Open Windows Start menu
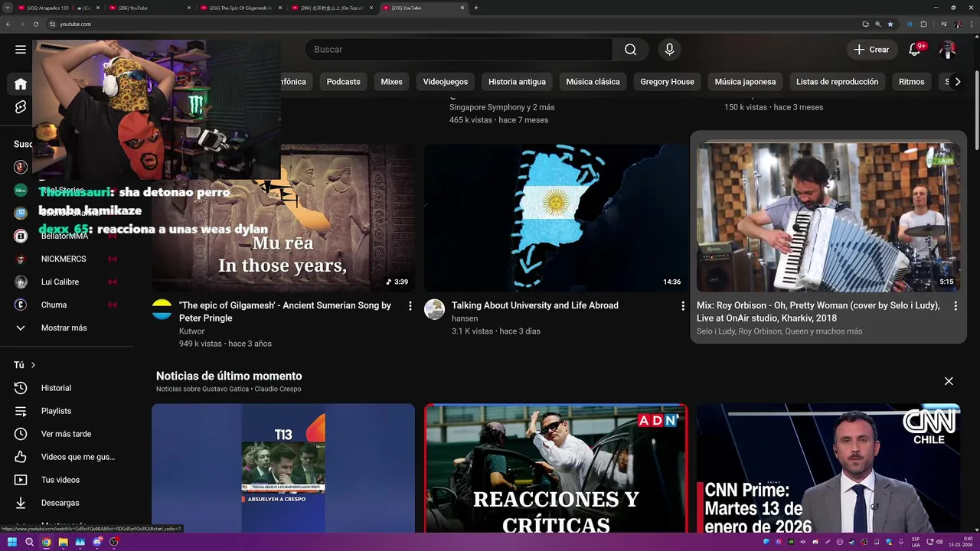This screenshot has width=980, height=551. click(12, 542)
